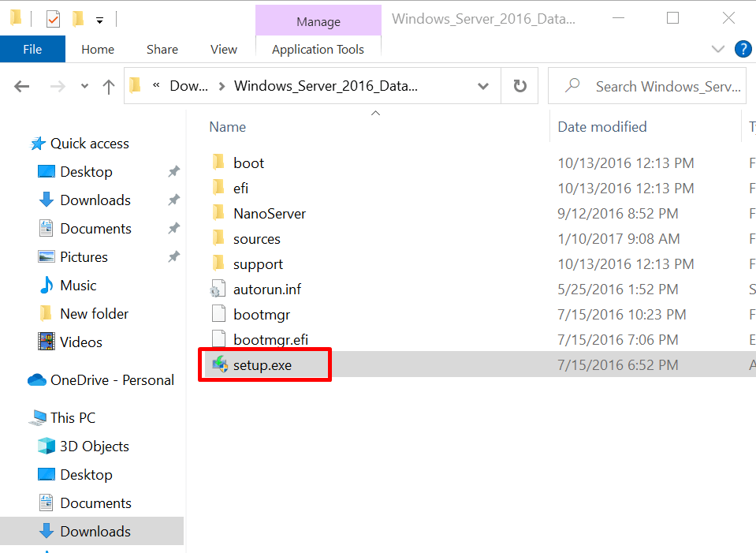Click the Music note icon
Viewport: 756px width, 553px height.
[47, 286]
